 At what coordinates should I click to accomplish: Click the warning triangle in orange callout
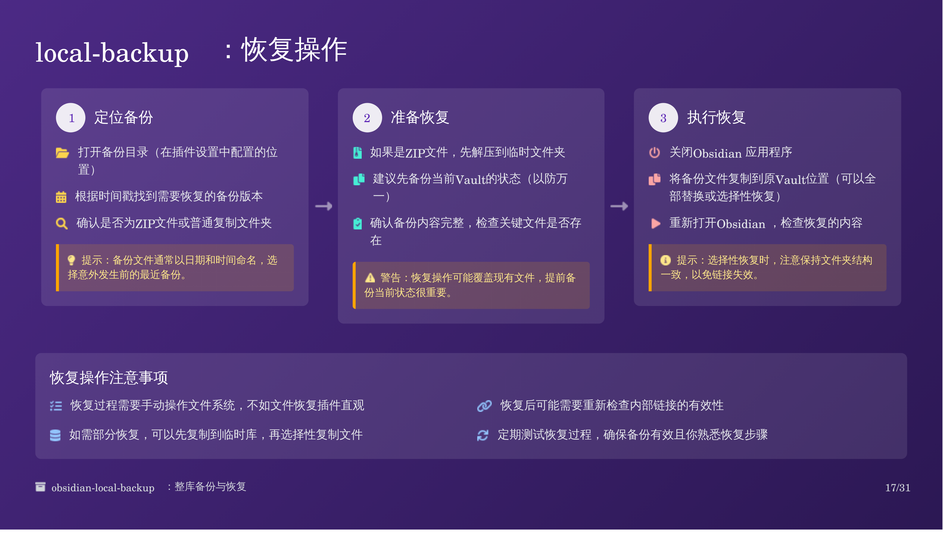pyautogui.click(x=370, y=278)
